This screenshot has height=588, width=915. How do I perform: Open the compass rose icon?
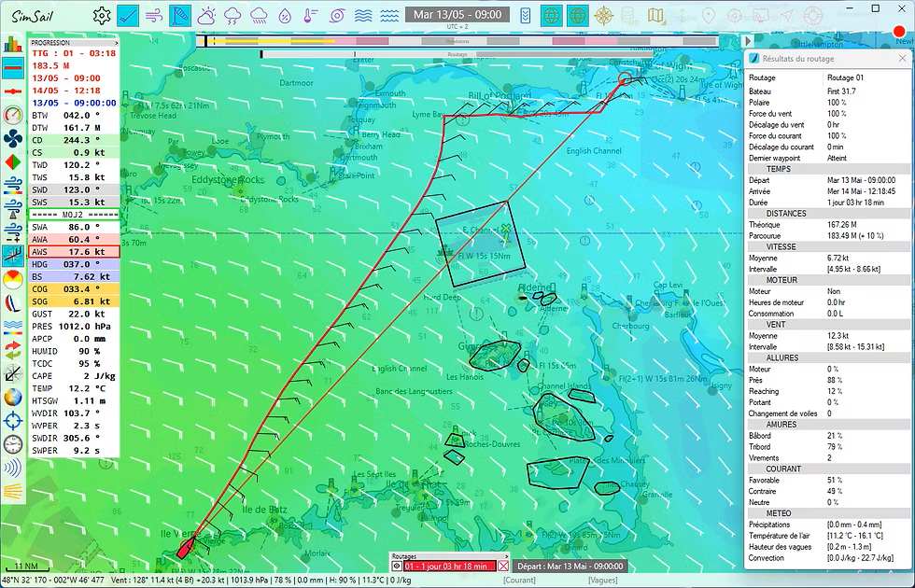[605, 15]
